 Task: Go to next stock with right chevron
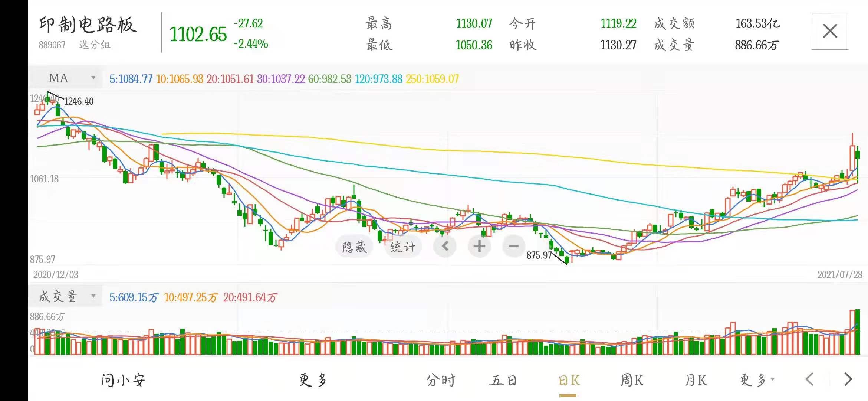848,379
